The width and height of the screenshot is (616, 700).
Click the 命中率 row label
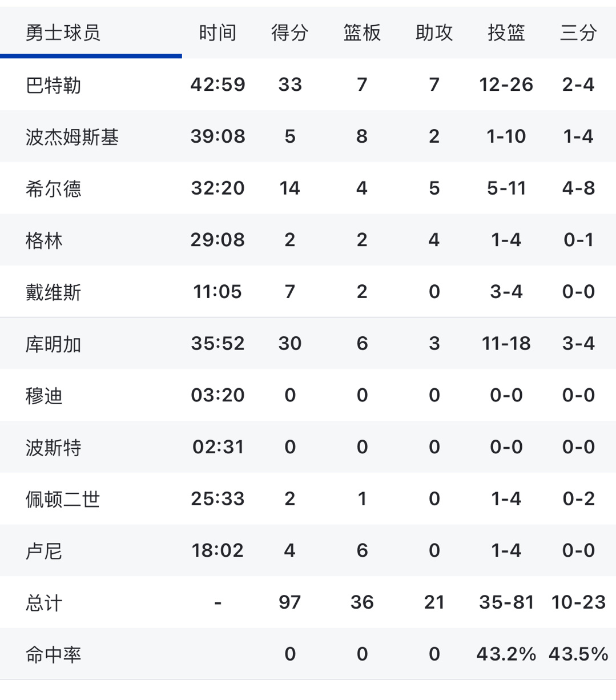tap(53, 655)
